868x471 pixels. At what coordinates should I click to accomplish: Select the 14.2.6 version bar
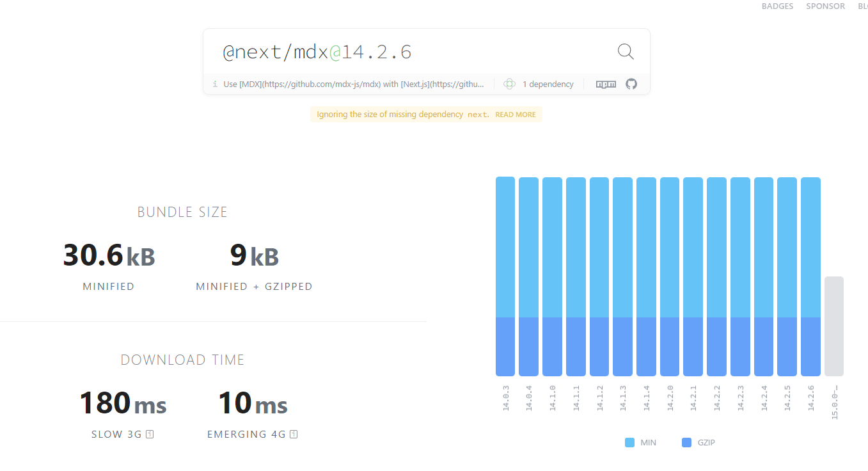(x=810, y=276)
